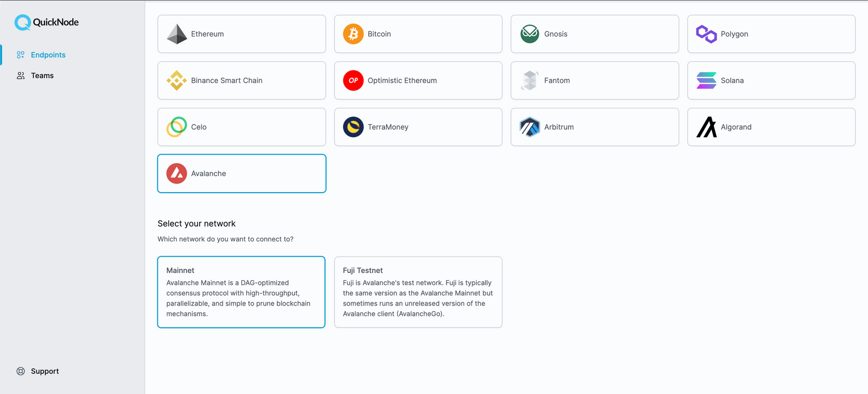
Task: Click the Avalanche logo icon
Action: click(176, 173)
